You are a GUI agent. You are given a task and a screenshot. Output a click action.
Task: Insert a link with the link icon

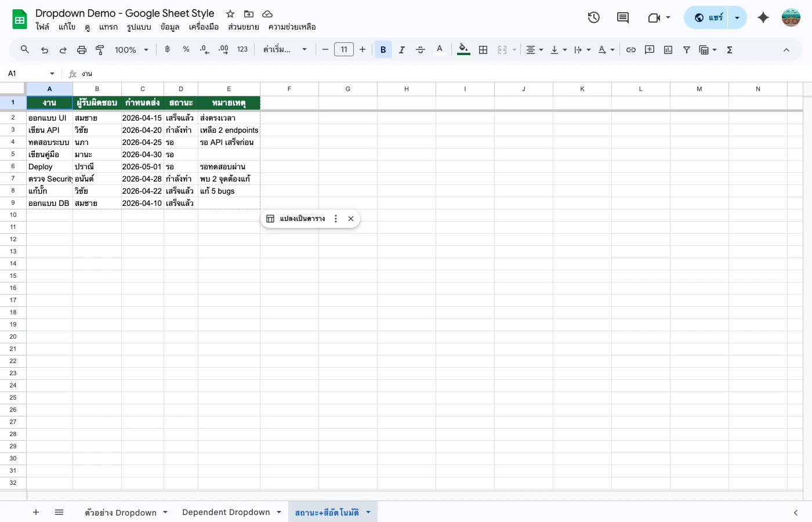[x=631, y=49]
